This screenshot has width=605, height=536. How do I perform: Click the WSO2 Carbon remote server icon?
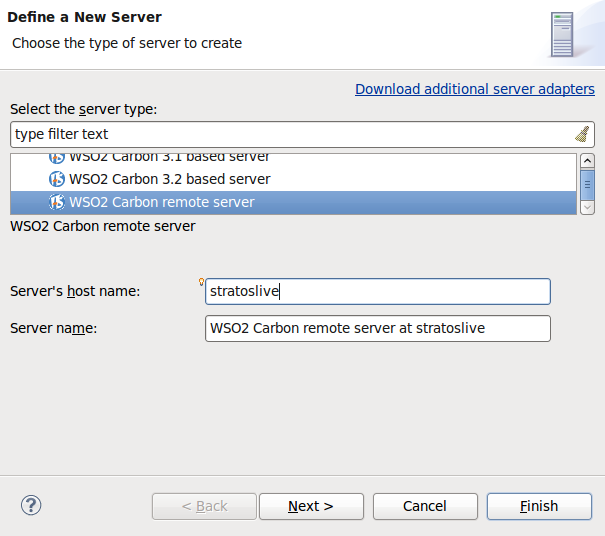point(57,202)
